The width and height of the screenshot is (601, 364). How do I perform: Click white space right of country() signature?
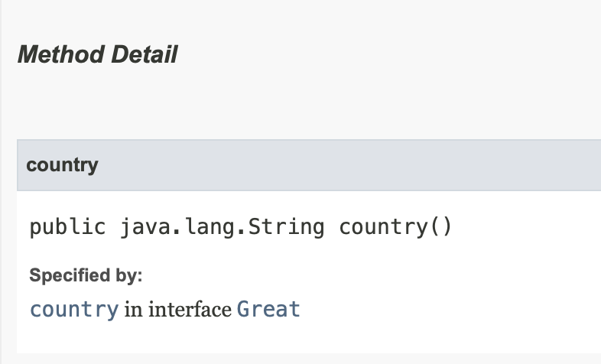tap(525, 227)
